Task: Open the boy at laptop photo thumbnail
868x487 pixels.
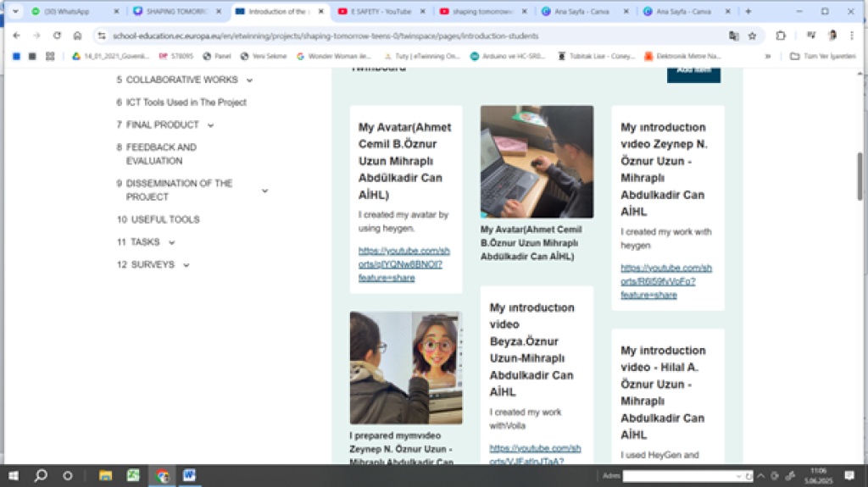Action: (537, 162)
